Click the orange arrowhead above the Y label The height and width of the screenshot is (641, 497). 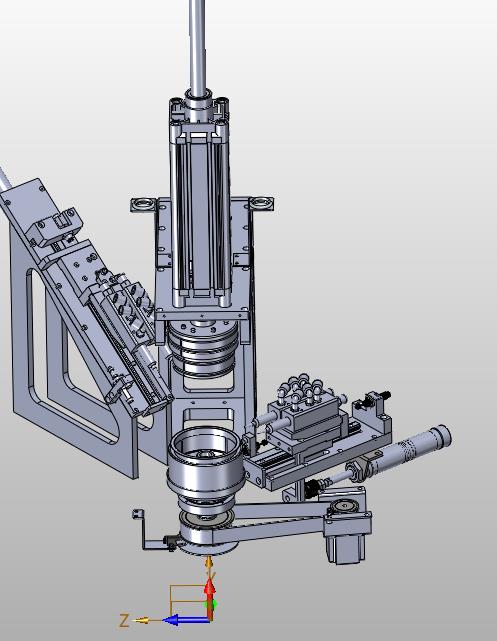pyautogui.click(x=209, y=563)
